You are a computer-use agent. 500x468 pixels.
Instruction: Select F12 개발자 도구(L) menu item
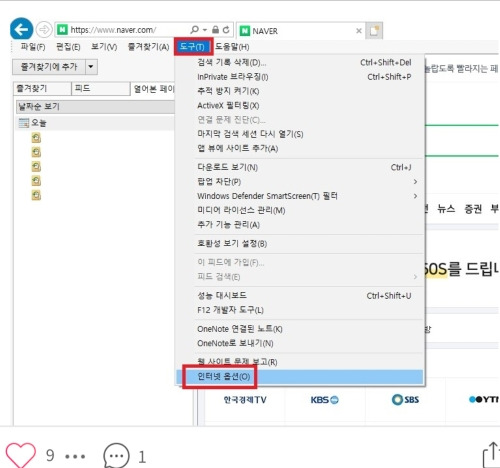[300, 310]
